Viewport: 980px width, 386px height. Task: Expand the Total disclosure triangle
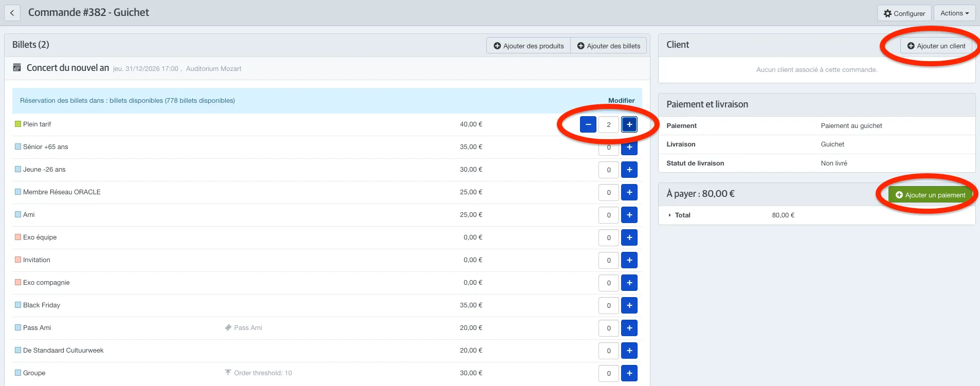point(669,215)
